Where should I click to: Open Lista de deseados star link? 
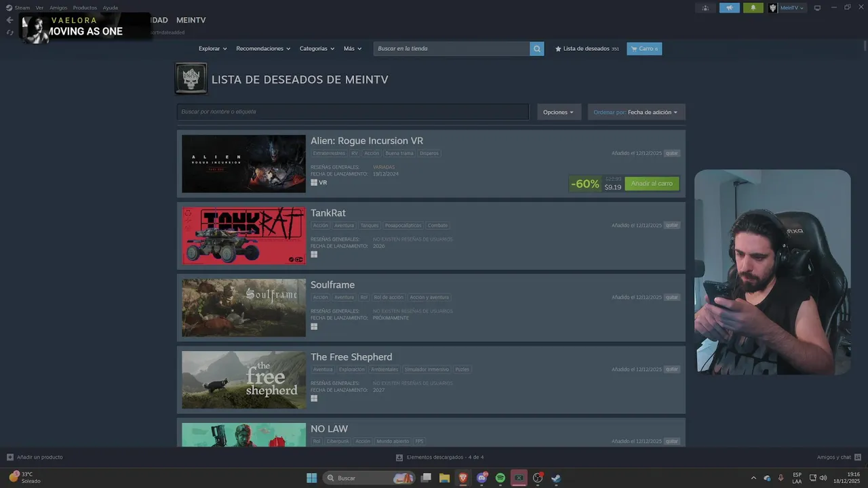587,49
